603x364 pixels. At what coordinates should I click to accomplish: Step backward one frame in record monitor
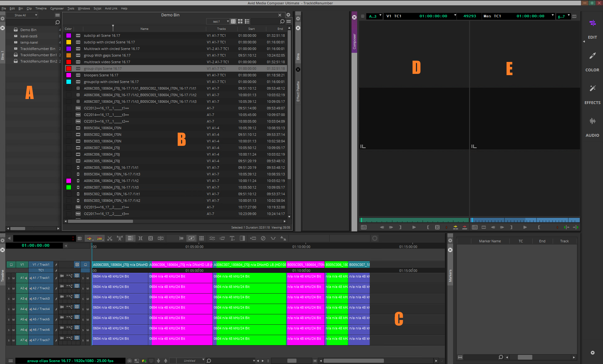coord(493,227)
